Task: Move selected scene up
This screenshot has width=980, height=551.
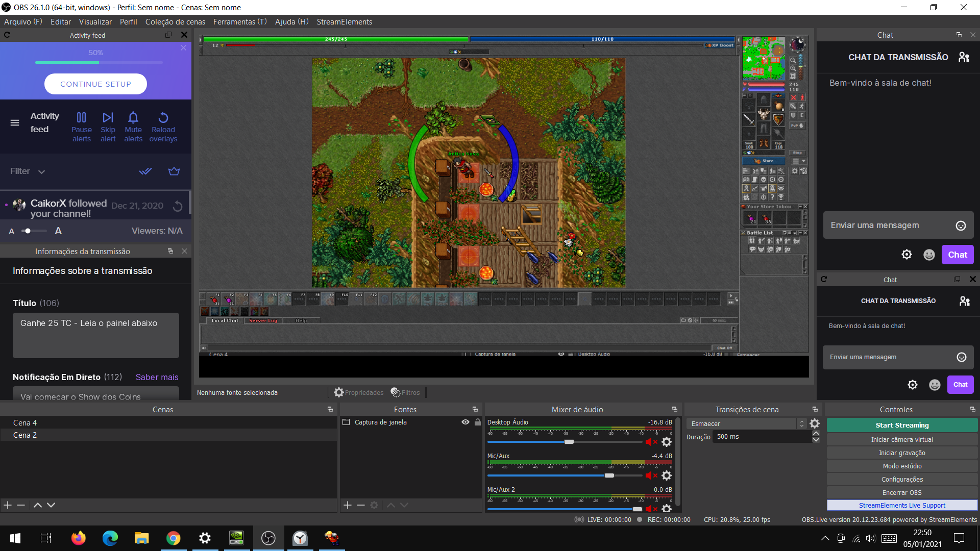Action: click(x=37, y=505)
